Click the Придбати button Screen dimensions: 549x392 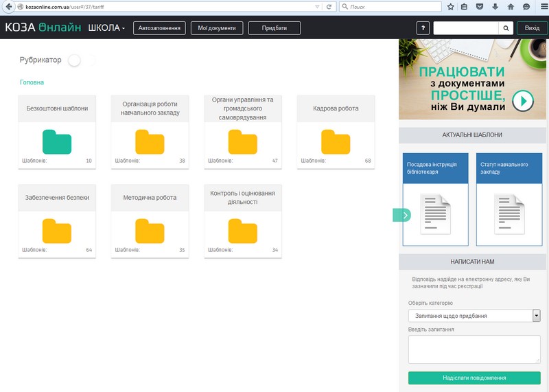(274, 28)
